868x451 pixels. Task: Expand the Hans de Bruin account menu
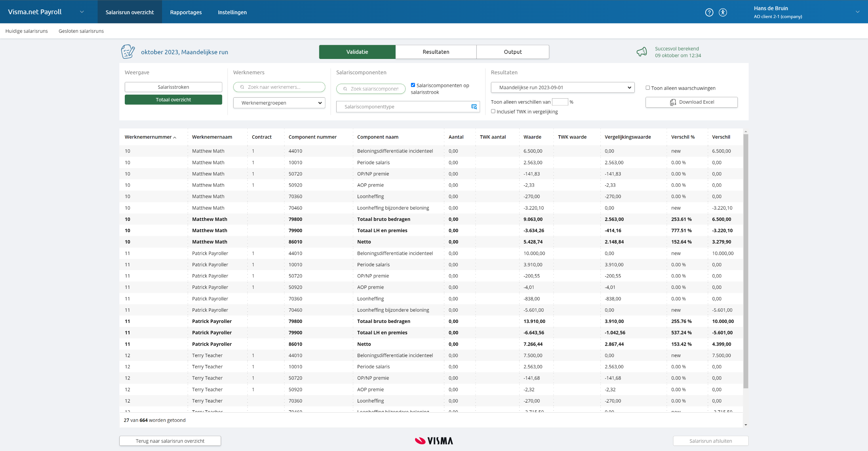(857, 12)
